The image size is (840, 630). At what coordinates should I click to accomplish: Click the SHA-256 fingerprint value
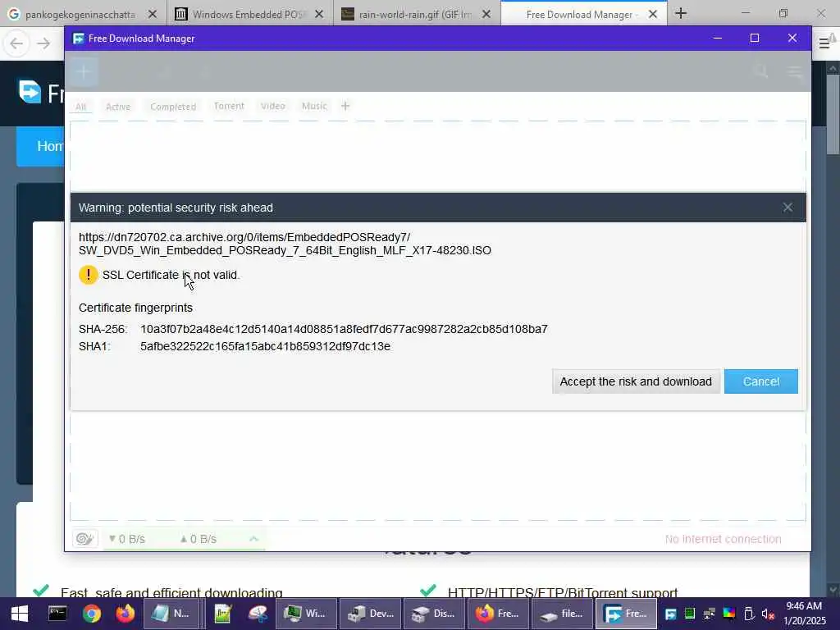click(x=344, y=329)
